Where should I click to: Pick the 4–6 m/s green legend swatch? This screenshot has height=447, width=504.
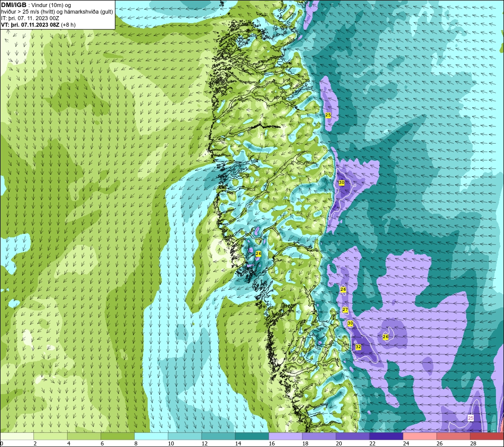tap(84, 436)
